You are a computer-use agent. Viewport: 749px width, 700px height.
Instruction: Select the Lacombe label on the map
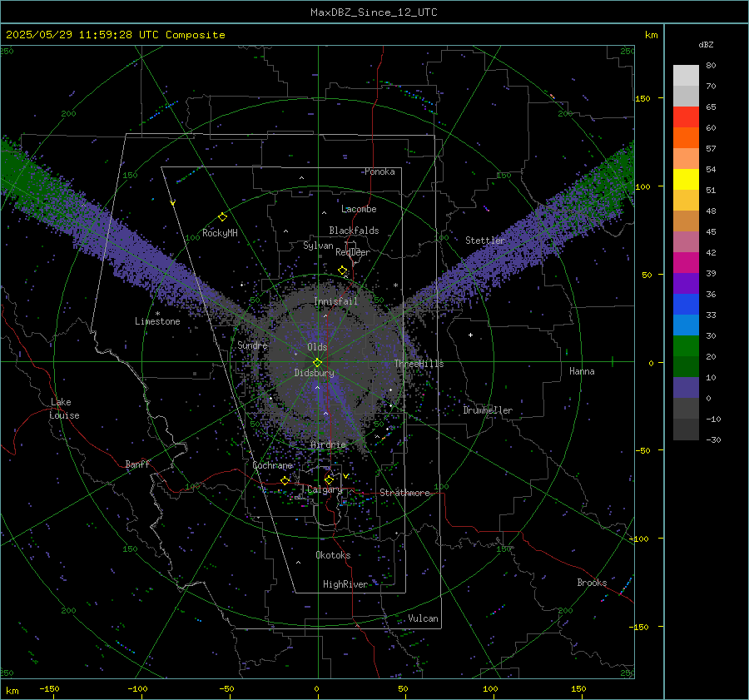(x=359, y=209)
